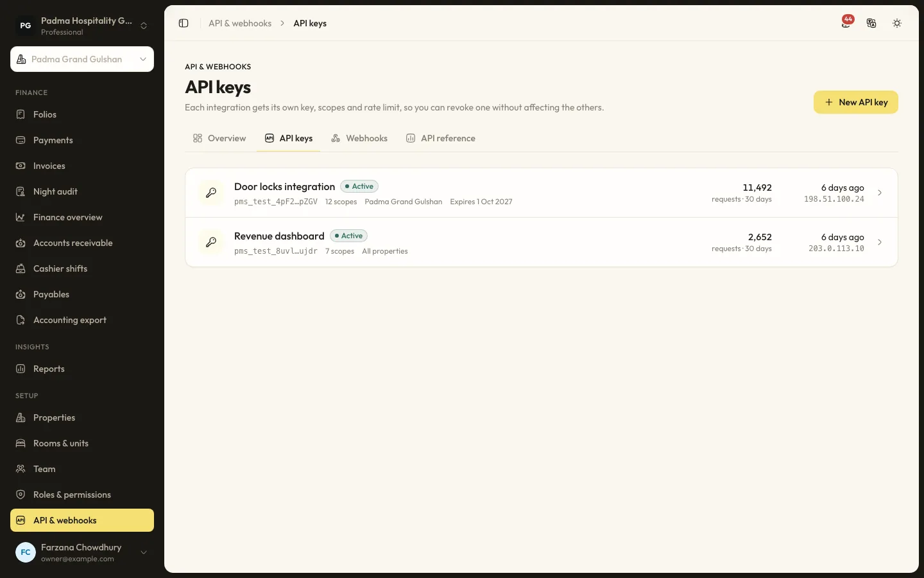Screen dimensions: 924x578
Task: Click the Payables icon
Action: pos(21,294)
